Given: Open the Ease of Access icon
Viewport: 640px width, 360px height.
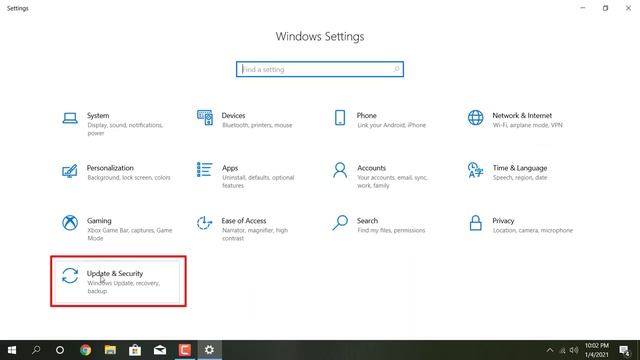Looking at the screenshot, I should [x=204, y=223].
